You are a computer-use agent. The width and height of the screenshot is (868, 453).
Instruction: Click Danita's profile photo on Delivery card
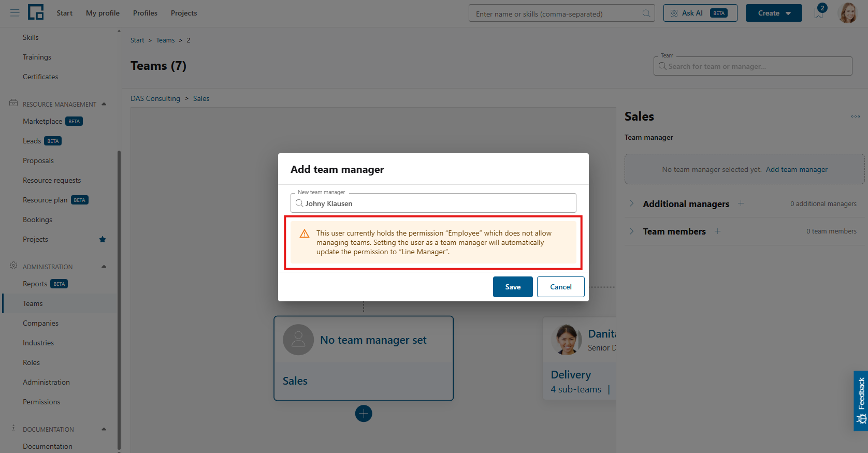pos(567,340)
